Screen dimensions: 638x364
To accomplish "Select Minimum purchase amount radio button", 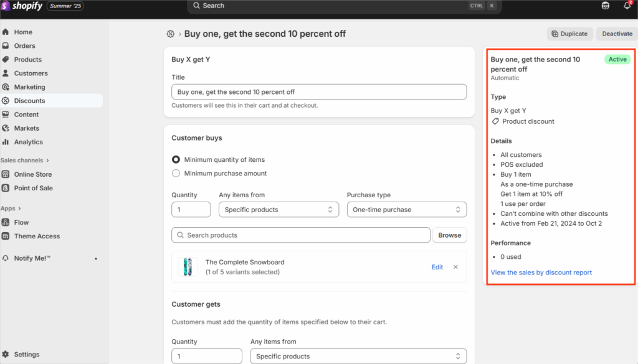I will click(176, 174).
